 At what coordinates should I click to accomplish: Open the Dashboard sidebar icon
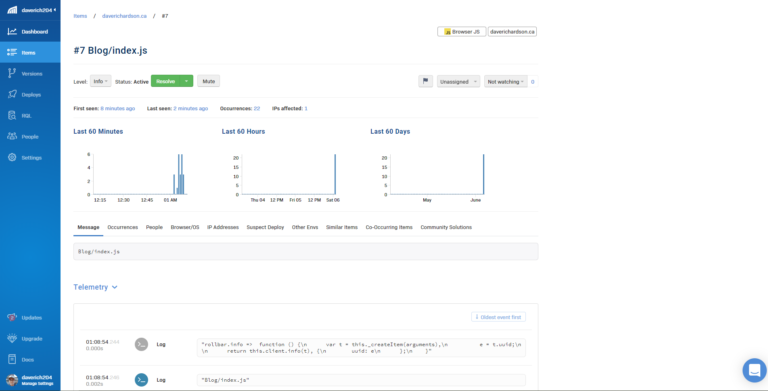tap(12, 32)
